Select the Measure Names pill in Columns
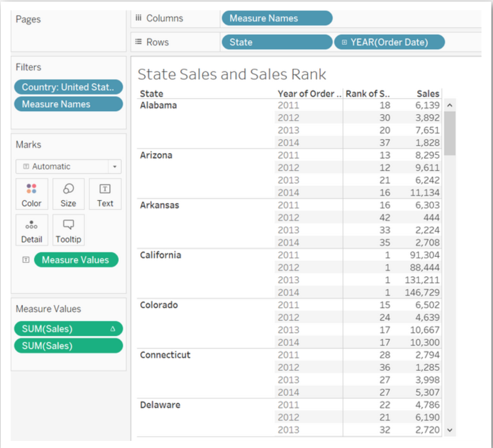Viewport: 493px width, 448px height. click(277, 18)
